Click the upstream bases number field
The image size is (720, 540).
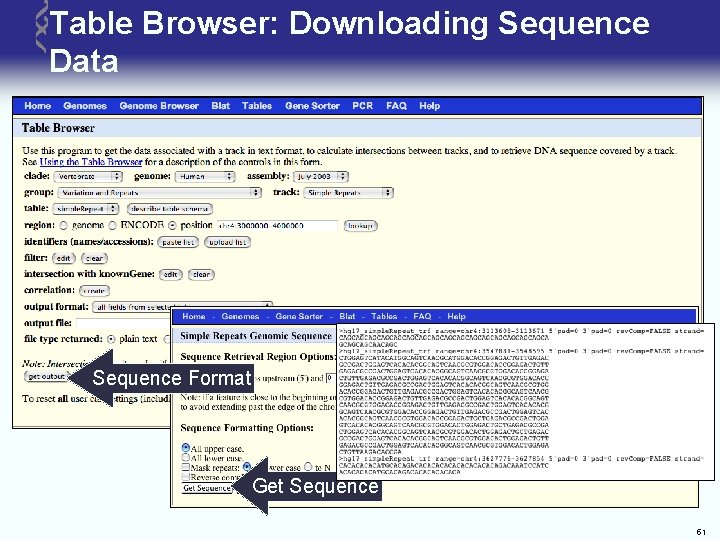[x=331, y=378]
